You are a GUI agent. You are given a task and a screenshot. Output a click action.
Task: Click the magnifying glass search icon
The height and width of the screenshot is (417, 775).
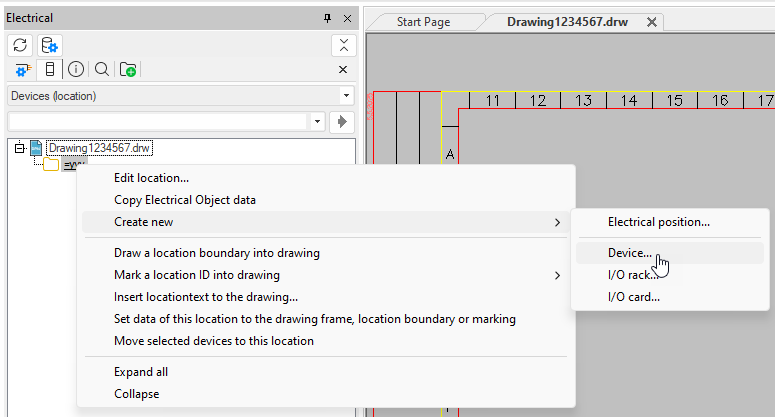101,69
